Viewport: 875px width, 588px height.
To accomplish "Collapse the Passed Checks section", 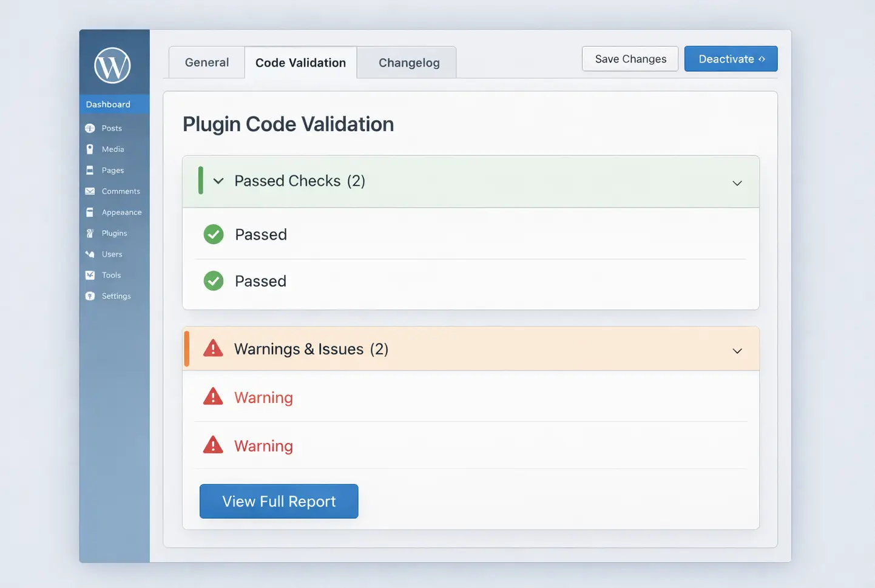I will click(737, 183).
